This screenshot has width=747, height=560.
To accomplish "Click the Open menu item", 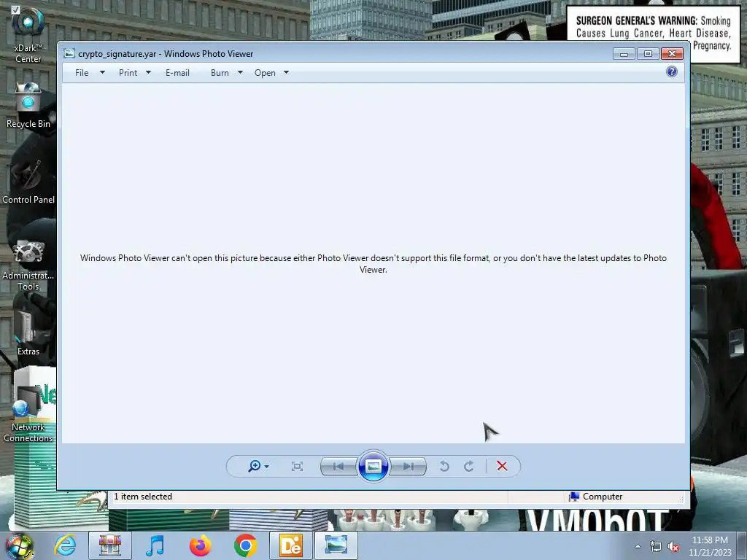I will [x=265, y=73].
